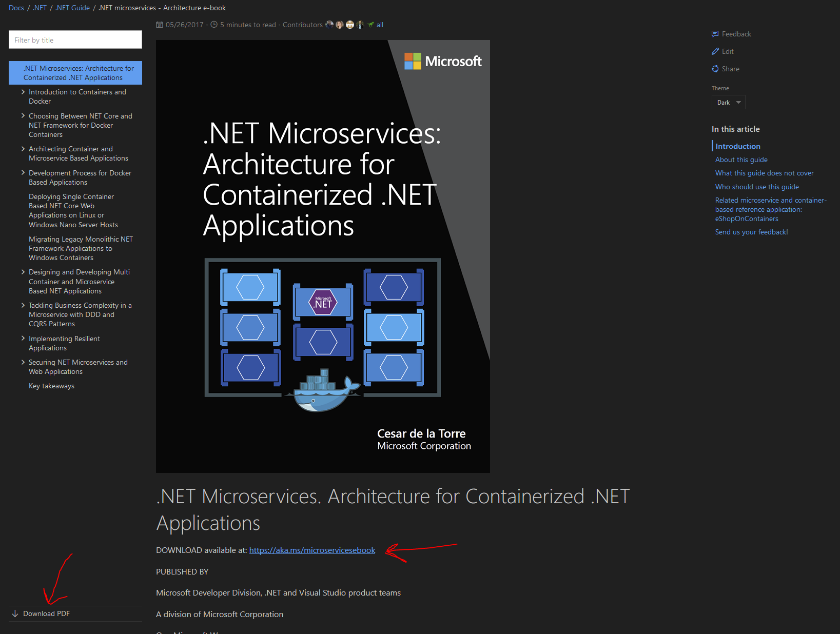Click the Share icon
Image resolution: width=840 pixels, height=634 pixels.
(715, 69)
